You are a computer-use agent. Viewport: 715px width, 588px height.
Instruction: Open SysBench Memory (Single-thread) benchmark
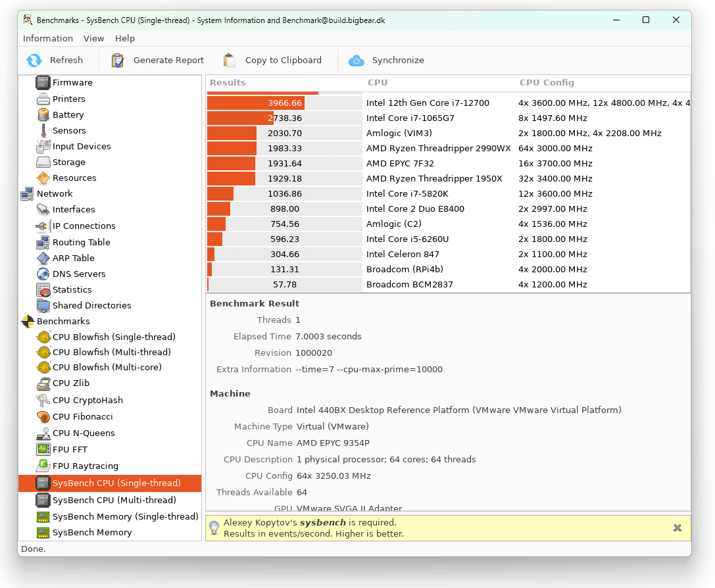point(126,516)
